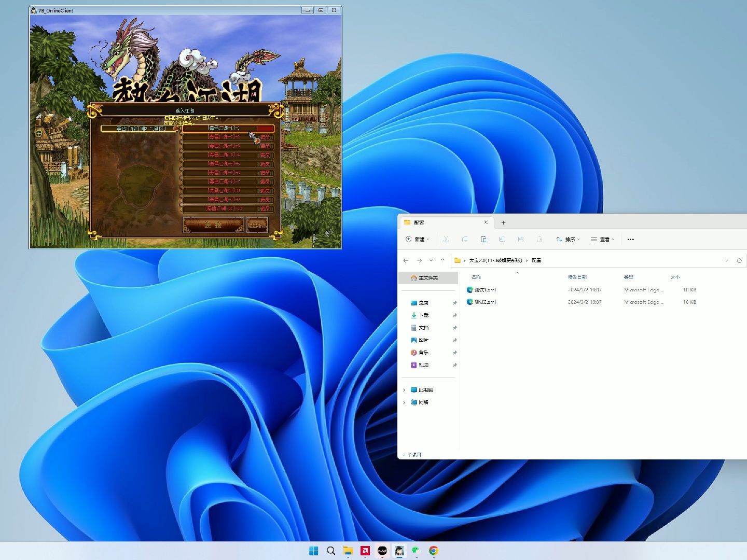Screen dimensions: 747x560
Task: Go back using Explorer's left arrow
Action: (406, 260)
